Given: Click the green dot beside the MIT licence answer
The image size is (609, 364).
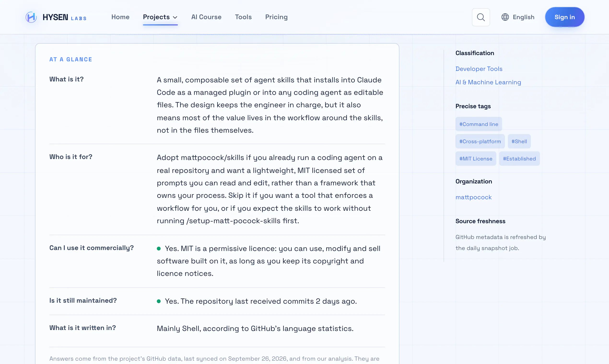Looking at the screenshot, I should point(159,249).
